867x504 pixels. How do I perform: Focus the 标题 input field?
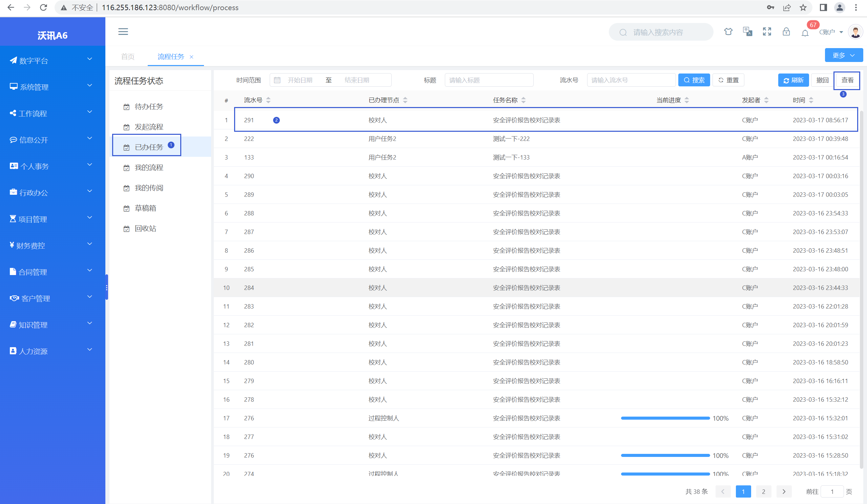click(489, 80)
